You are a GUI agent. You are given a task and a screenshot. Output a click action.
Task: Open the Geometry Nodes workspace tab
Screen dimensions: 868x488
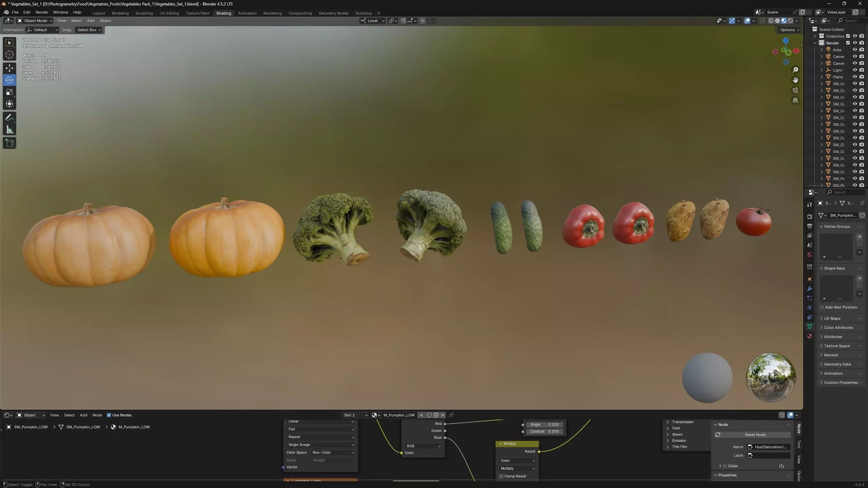pos(333,13)
